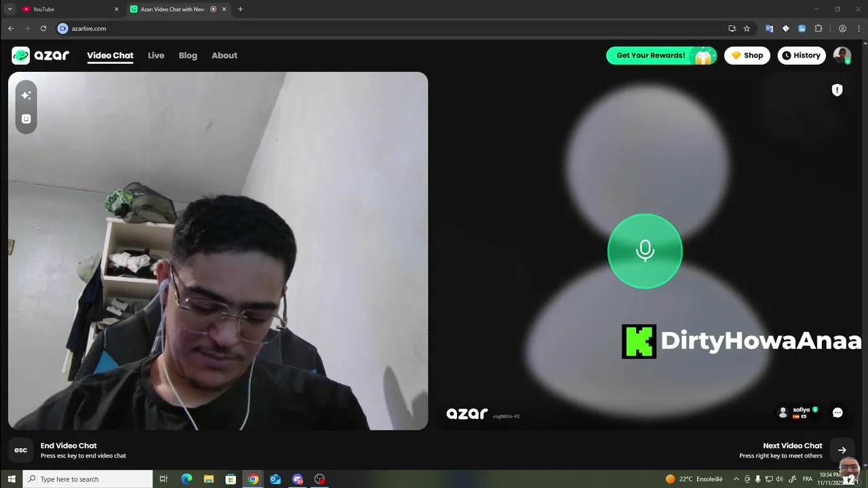
Task: Open the profile avatar in Azar header
Action: coord(842,56)
